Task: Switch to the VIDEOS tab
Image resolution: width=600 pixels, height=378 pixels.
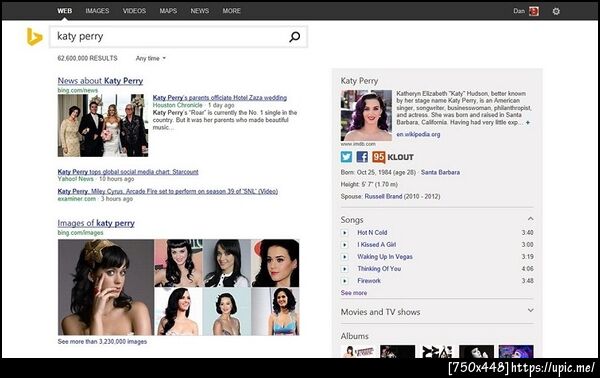Action: (134, 11)
